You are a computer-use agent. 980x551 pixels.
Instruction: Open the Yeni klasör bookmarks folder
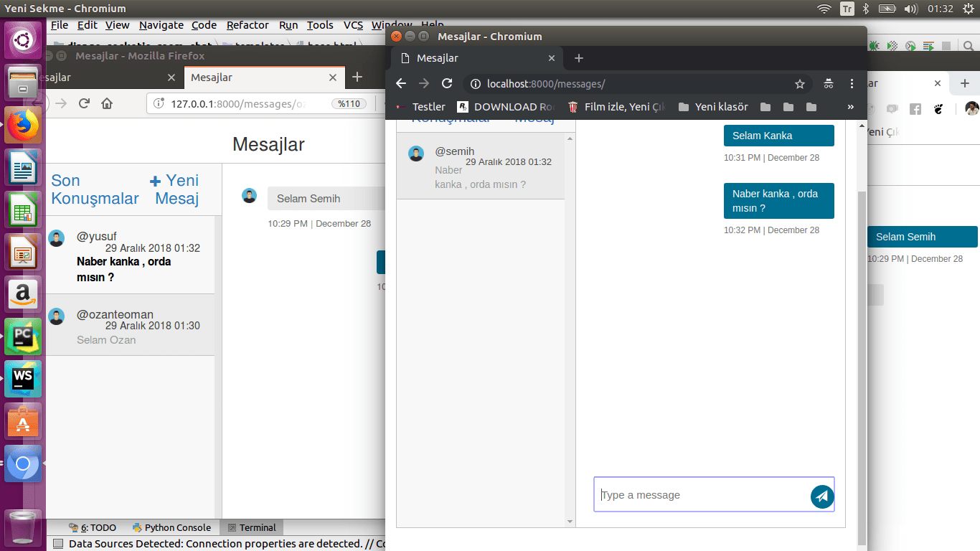coord(721,106)
